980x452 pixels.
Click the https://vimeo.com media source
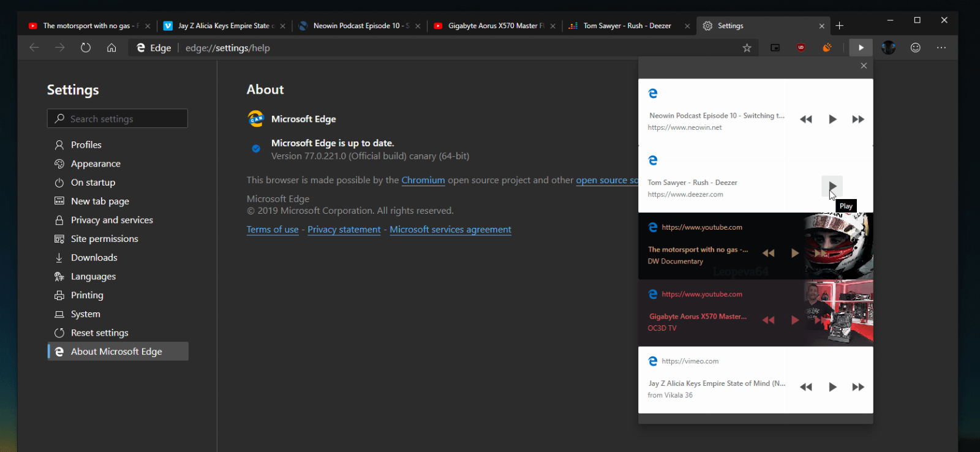pos(690,361)
